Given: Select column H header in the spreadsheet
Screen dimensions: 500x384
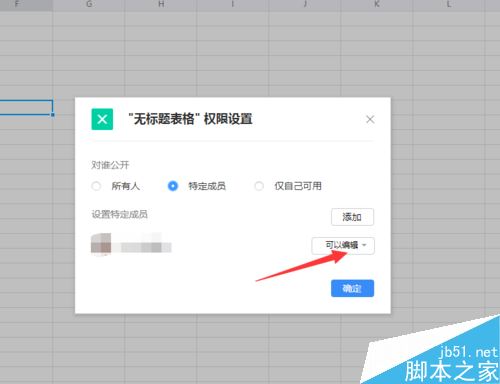Looking at the screenshot, I should point(161,5).
